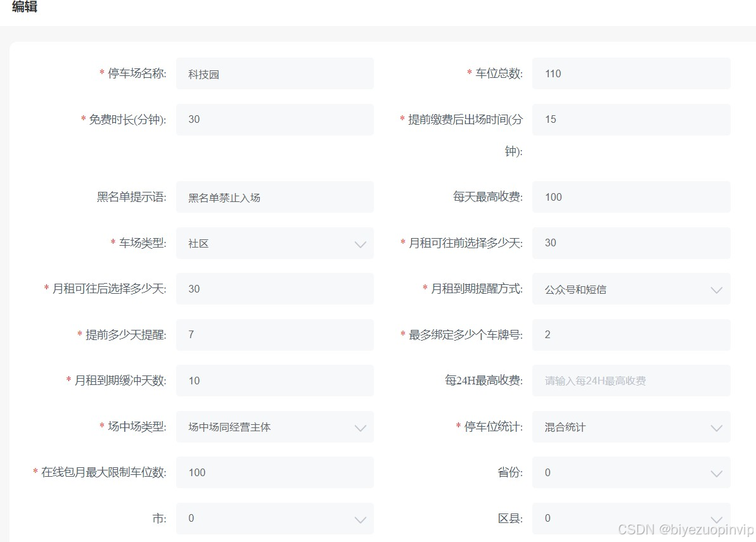Viewport: 756px width, 542px height.
Task: Click the 提前缴费后出场时间 field showing 15
Action: point(631,119)
